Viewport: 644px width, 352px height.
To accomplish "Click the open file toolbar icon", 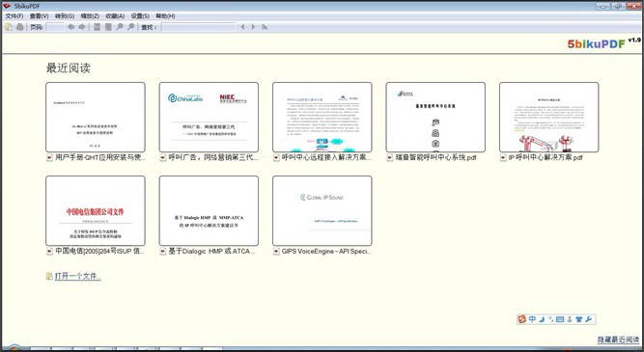I will tap(9, 27).
